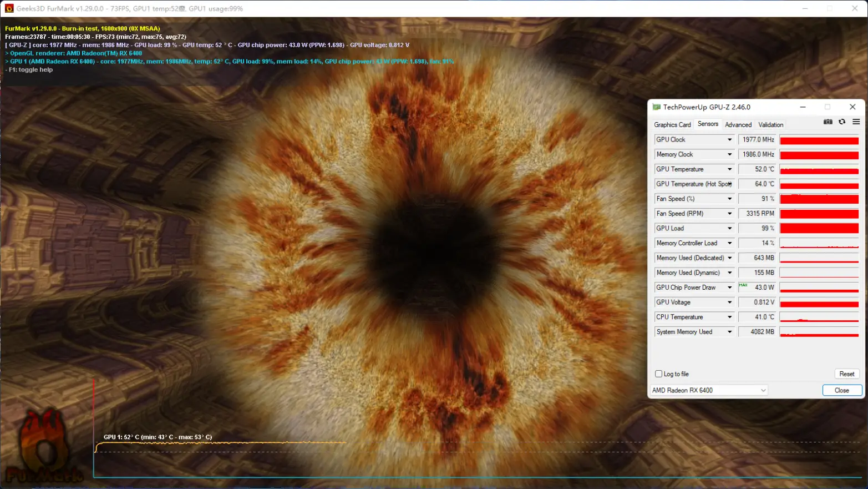The width and height of the screenshot is (868, 489).
Task: Open the AMD Radeon RX 6400 device selector
Action: click(x=709, y=390)
